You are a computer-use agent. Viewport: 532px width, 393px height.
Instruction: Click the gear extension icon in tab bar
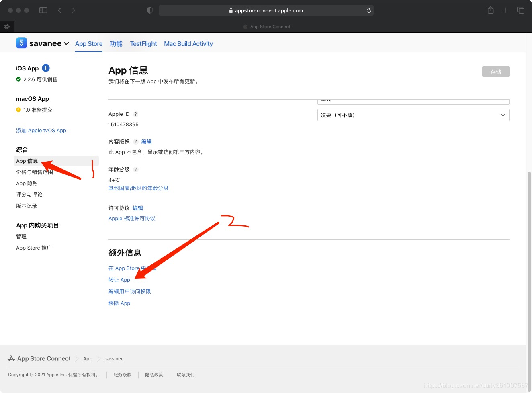coord(7,27)
